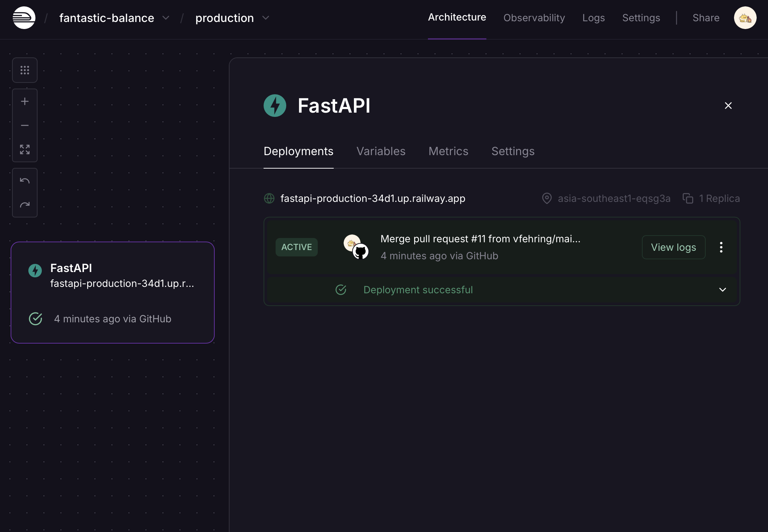Click the ACTIVE status badge

(x=297, y=247)
